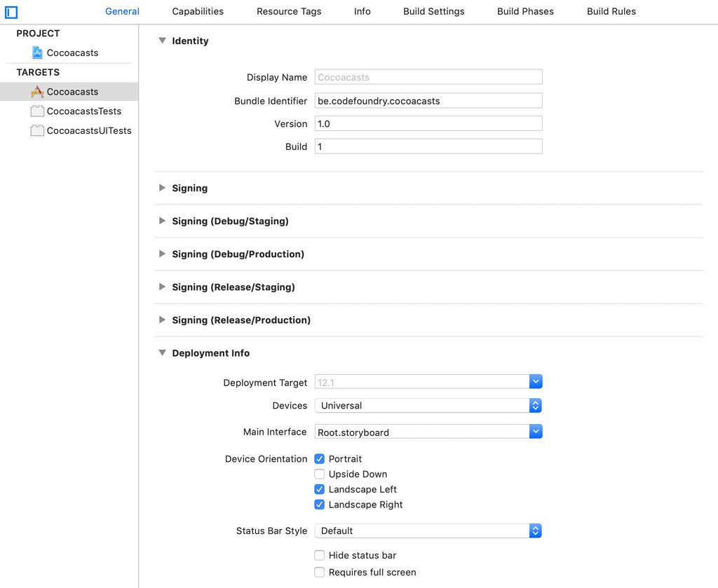Toggle the navigator panel icon top-left
The image size is (718, 588).
tap(11, 12)
